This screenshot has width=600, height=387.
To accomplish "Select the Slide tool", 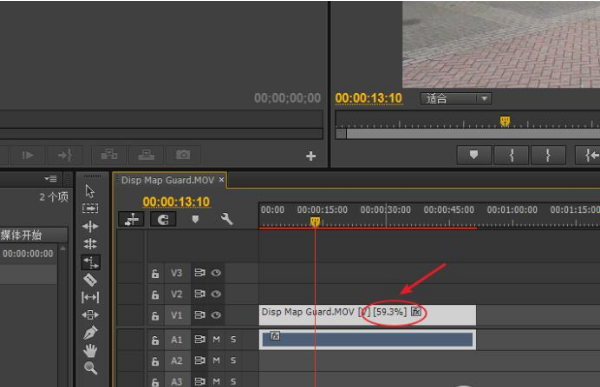I will pos(90,315).
